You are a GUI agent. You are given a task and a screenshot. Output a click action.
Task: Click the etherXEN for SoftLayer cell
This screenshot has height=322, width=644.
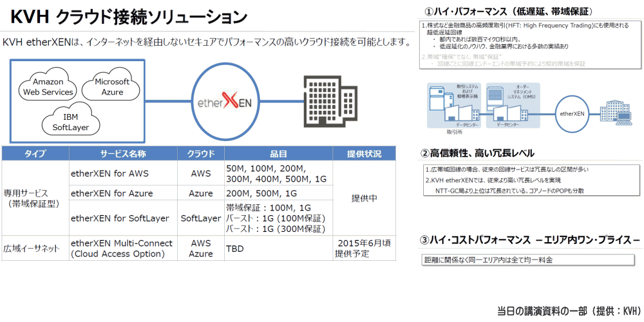coord(123,218)
